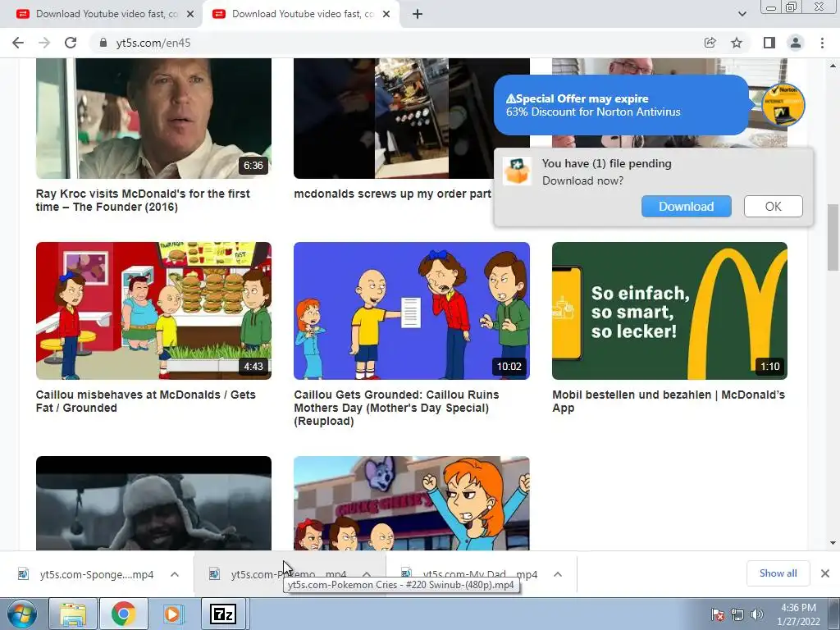Open Caillou Ruins Mothers Day thumbnail
Screen dimensions: 840x630
click(x=412, y=311)
